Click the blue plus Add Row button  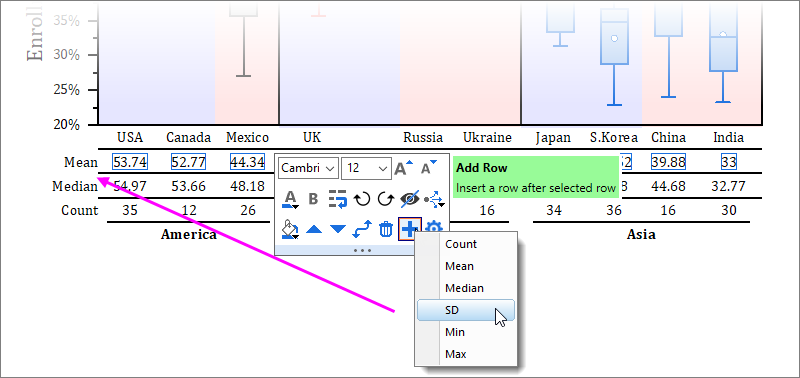pyautogui.click(x=409, y=229)
